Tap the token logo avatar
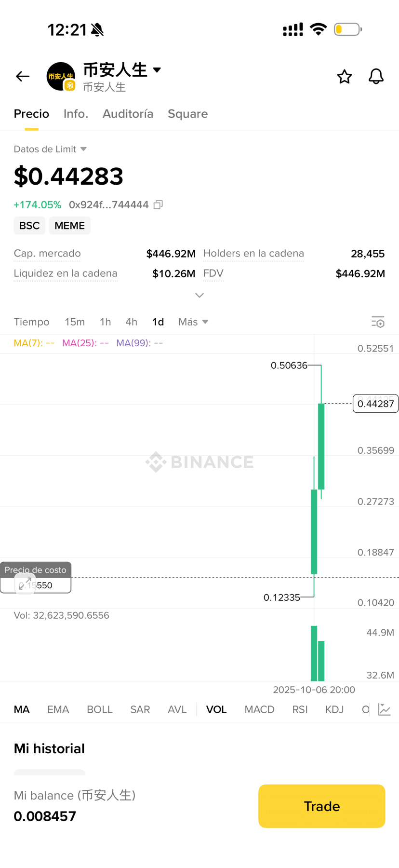Viewport: 399px width, 868px height. tap(61, 76)
